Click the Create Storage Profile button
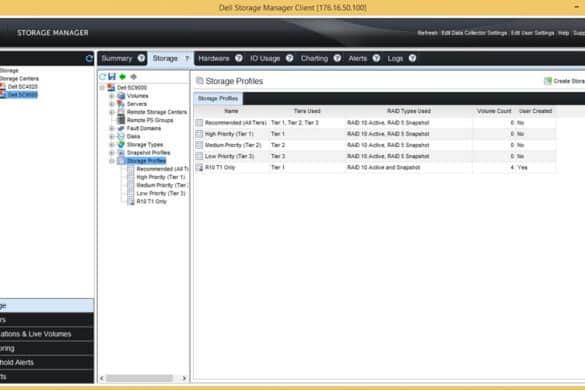Image resolution: width=585 pixels, height=390 pixels. pos(564,81)
